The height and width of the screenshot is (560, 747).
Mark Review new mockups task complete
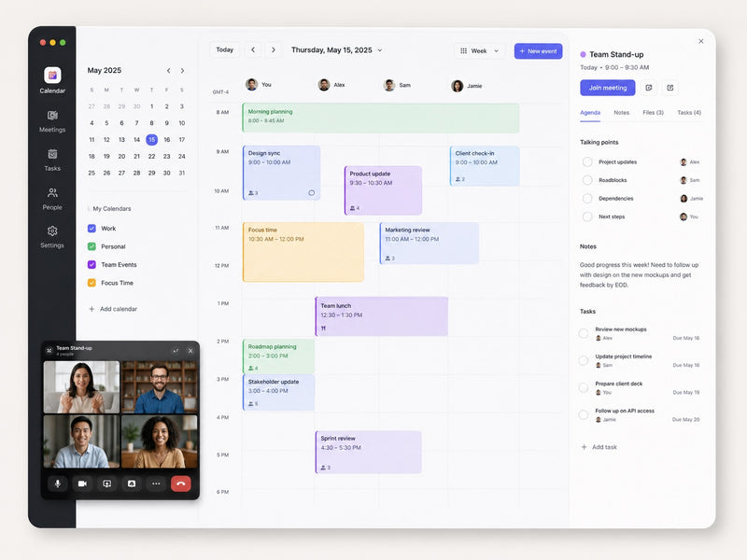(584, 333)
